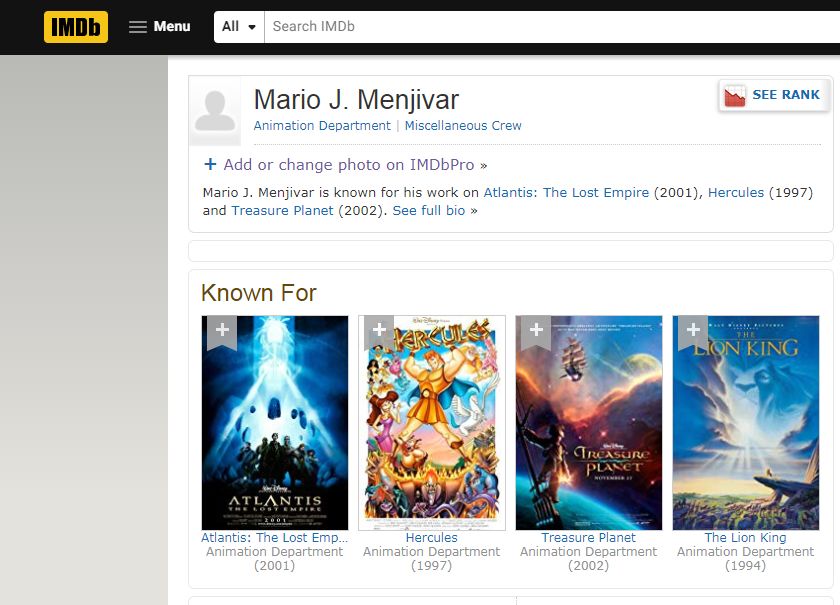
Task: Click Atlantis: The Lost Emp... title under poster
Action: [x=275, y=537]
